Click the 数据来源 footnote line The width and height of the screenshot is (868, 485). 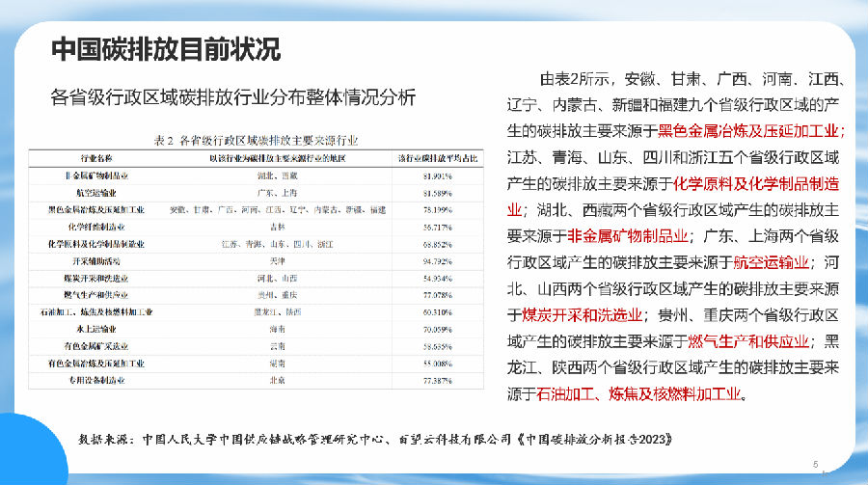374,439
